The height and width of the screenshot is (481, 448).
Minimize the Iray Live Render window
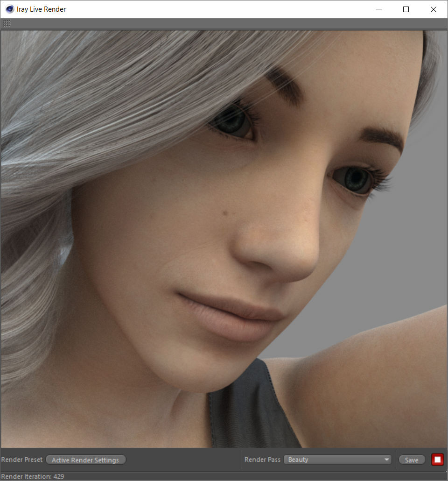point(379,9)
